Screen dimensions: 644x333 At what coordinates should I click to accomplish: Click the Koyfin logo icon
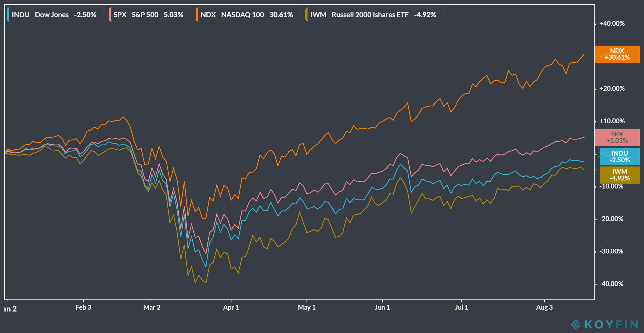click(x=575, y=324)
